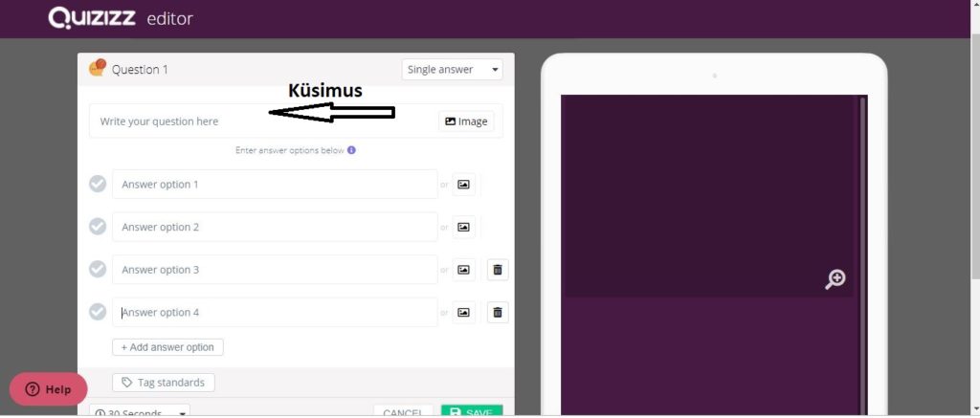Screen dimensions: 980x418
Task: Add image to Answer option 3
Action: pos(463,270)
